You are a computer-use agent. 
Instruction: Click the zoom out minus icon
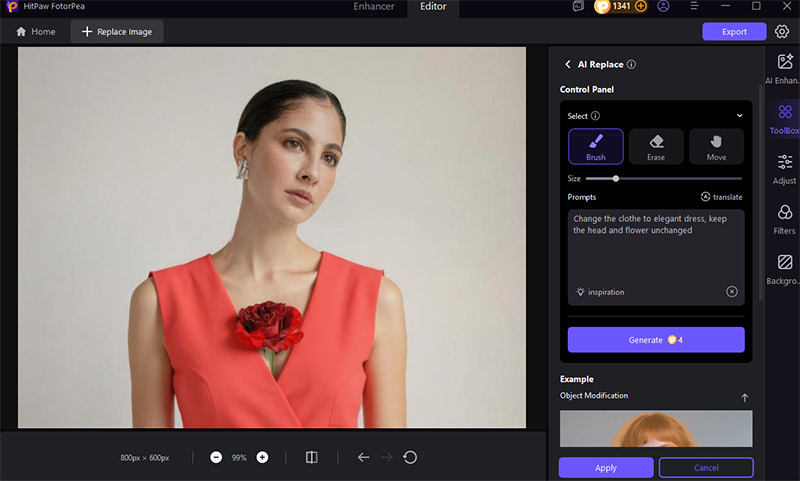pos(216,457)
